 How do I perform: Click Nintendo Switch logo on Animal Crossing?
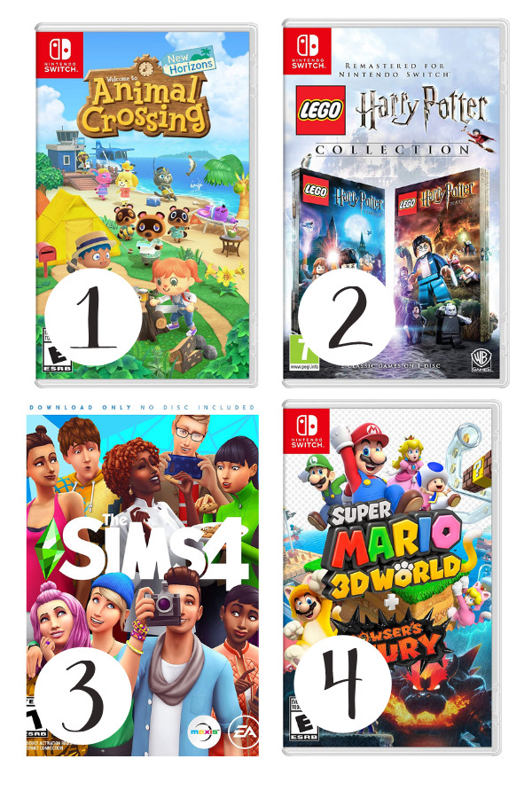(59, 55)
